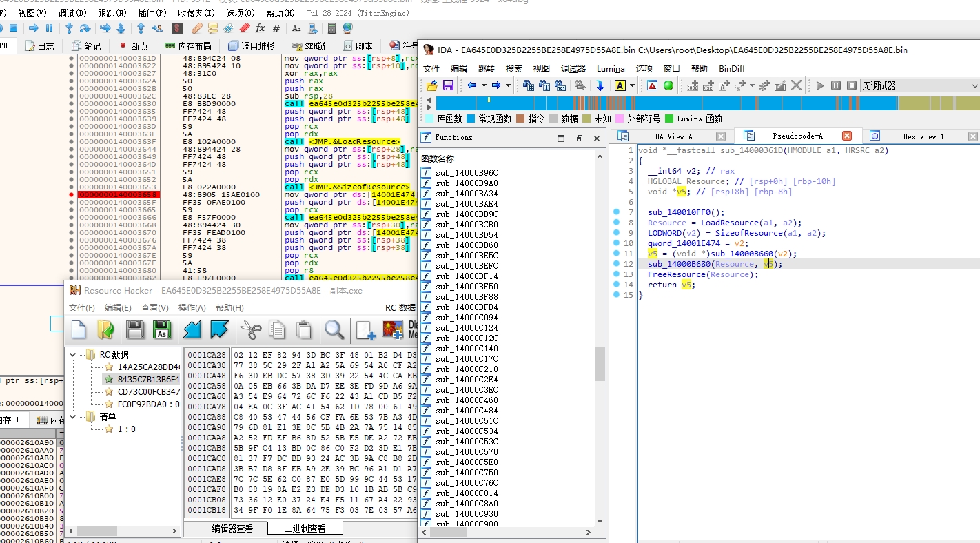Viewport: 980px width, 543px height.
Task: Open the debugger selection dropdown in IDA
Action: [919, 85]
